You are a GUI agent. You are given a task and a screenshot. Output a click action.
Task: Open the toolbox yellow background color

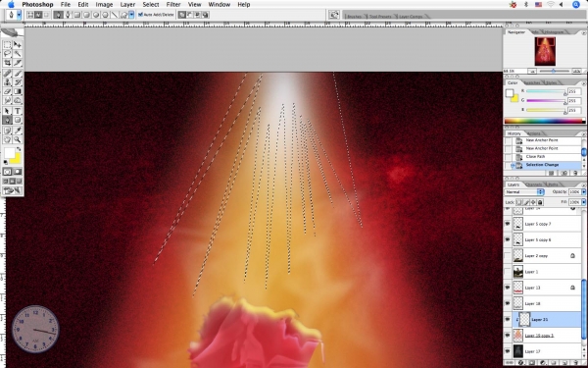tap(16, 160)
